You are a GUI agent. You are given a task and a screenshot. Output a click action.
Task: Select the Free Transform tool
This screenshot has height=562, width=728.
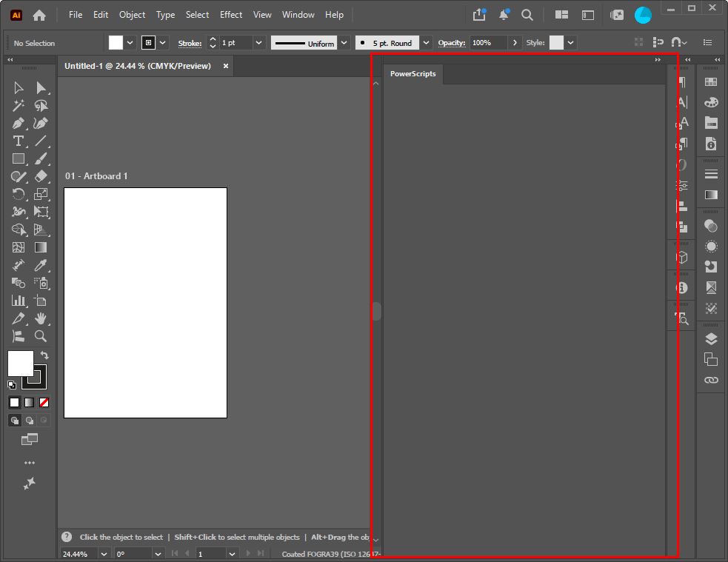click(x=41, y=212)
